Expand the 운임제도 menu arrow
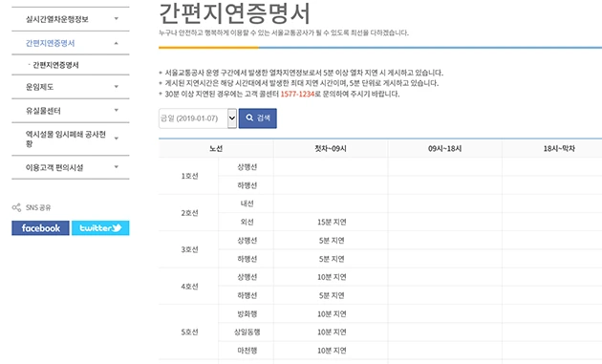Image resolution: width=602 pixels, height=364 pixels. (x=116, y=87)
